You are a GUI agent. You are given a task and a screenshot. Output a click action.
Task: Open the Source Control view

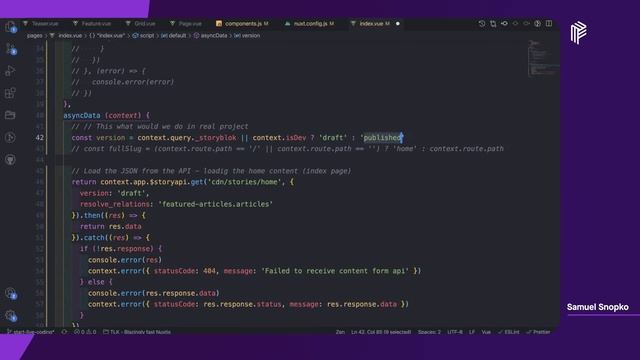[11, 49]
